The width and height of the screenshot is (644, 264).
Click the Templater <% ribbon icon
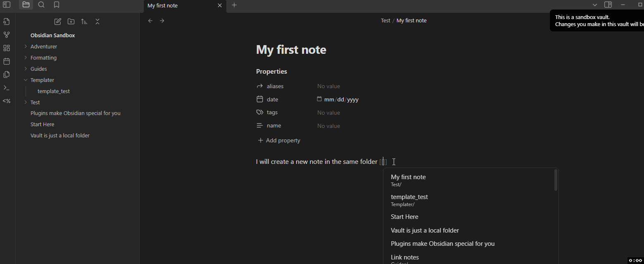point(7,101)
